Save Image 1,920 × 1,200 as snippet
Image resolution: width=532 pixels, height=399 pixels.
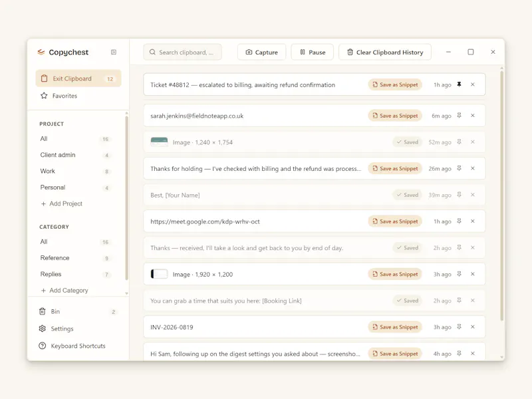tap(395, 274)
